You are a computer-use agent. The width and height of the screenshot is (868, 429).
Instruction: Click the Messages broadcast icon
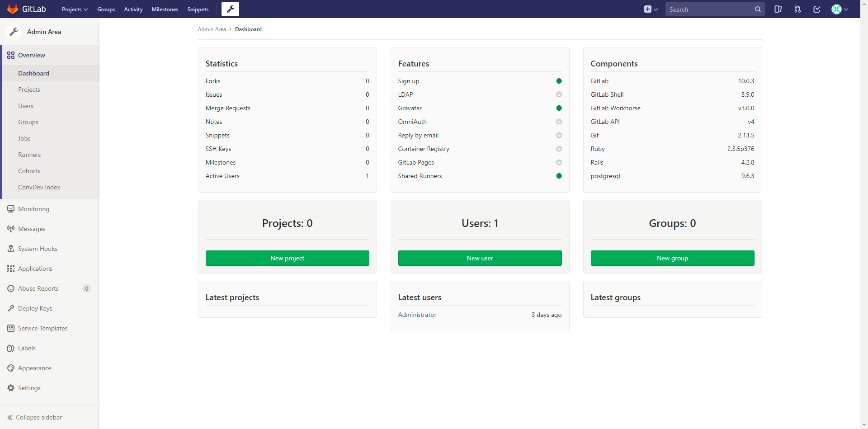pyautogui.click(x=11, y=229)
